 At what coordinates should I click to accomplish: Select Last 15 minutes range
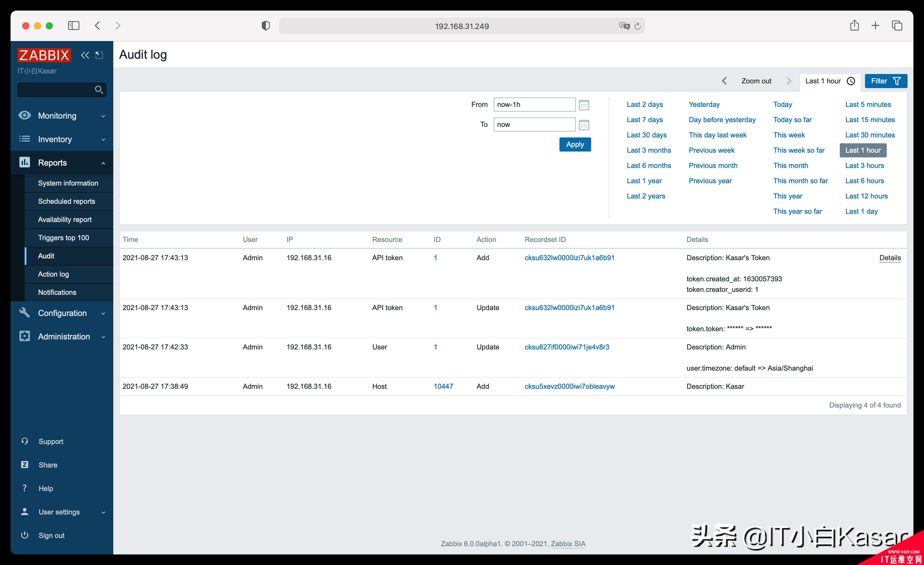(870, 120)
